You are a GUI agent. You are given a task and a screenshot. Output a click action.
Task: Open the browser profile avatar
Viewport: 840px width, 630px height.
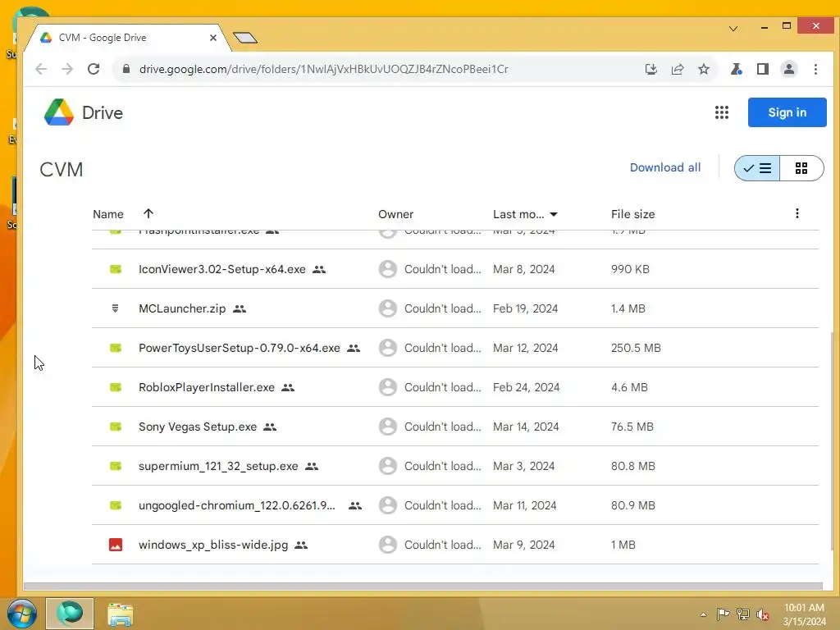coord(789,69)
